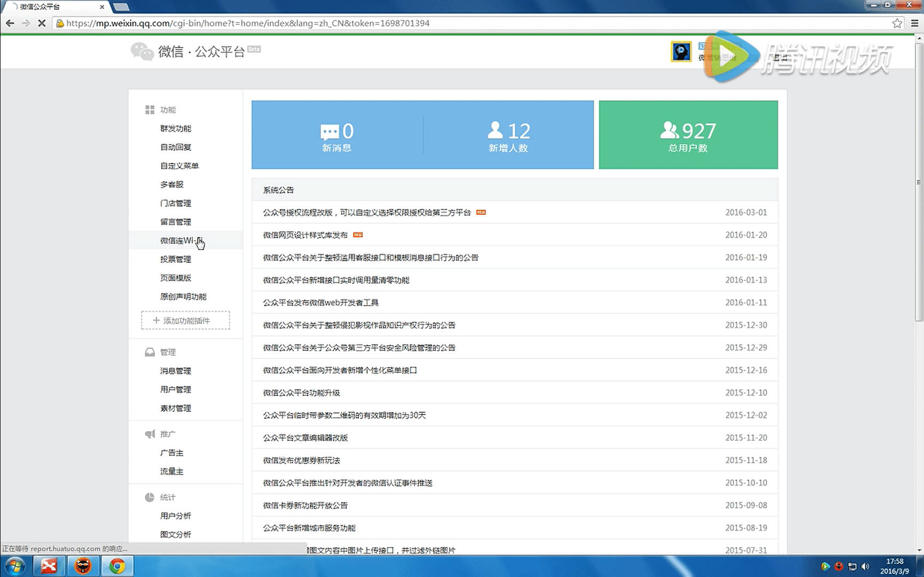This screenshot has height=577, width=924.
Task: Click the WeChat logo in the header
Action: tap(142, 51)
